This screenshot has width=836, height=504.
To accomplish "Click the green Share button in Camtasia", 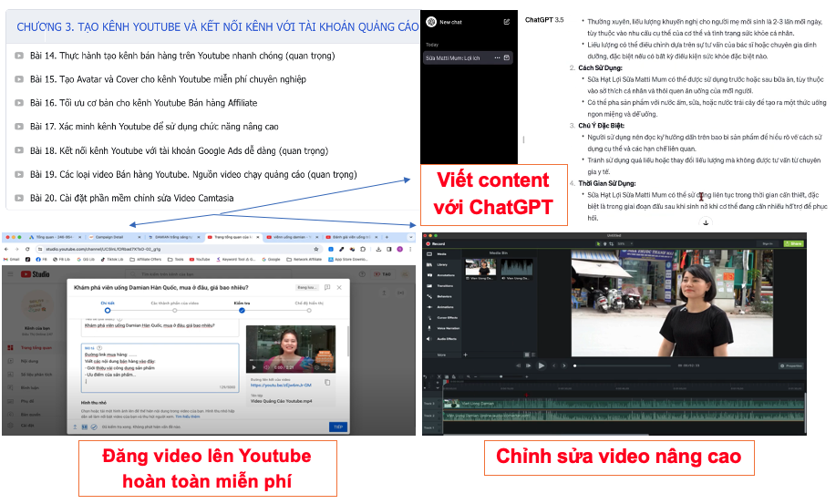I will pyautogui.click(x=794, y=243).
